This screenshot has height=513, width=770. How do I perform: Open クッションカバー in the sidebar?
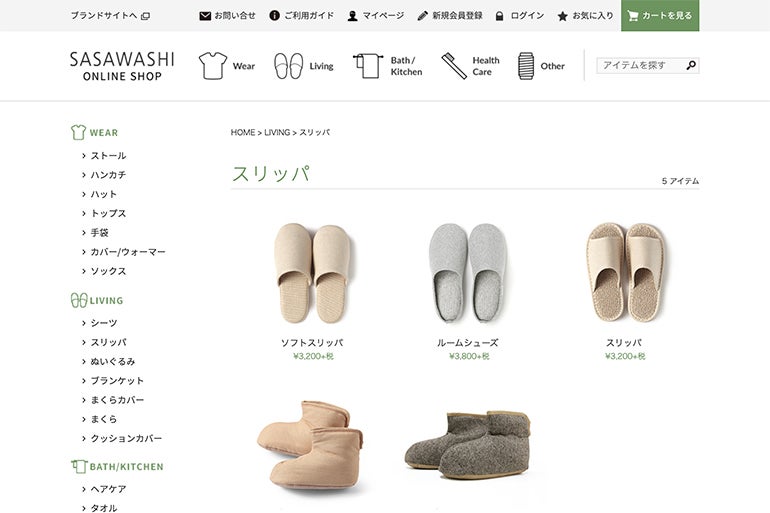point(126,438)
